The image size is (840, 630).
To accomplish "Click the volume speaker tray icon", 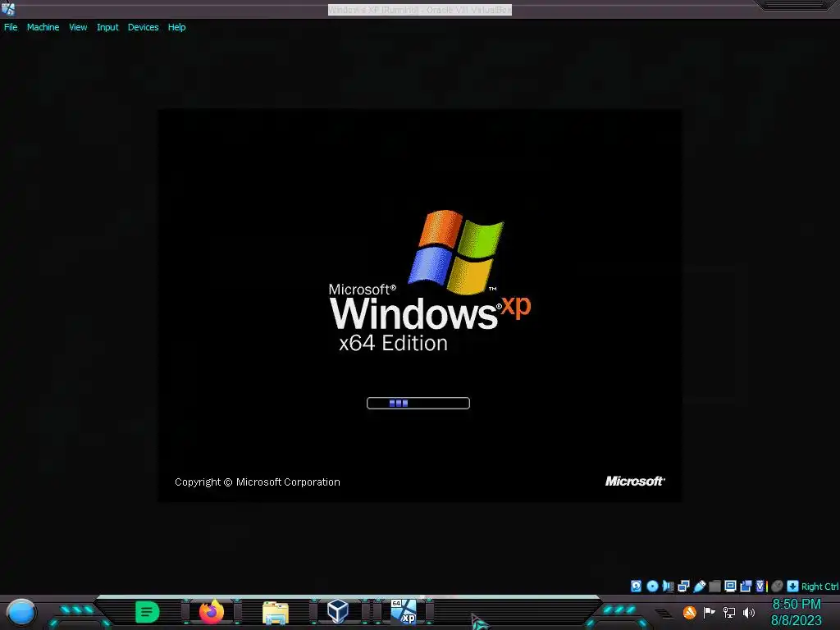I will pos(749,612).
